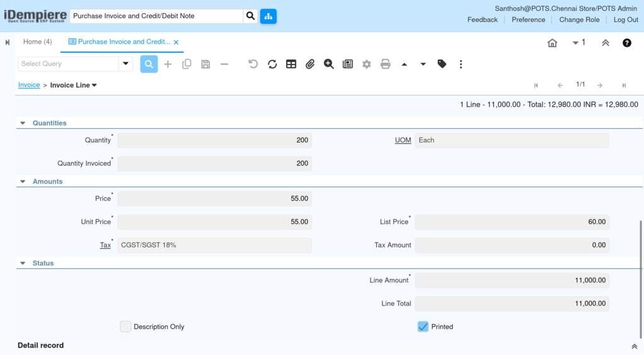
Task: Click the Quantity field showing 200
Action: click(214, 140)
